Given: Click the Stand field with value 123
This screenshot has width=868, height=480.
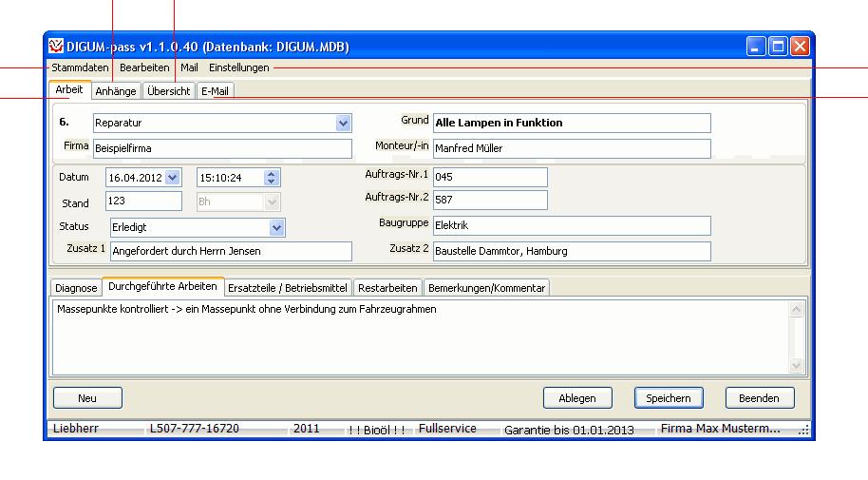Looking at the screenshot, I should pyautogui.click(x=144, y=201).
